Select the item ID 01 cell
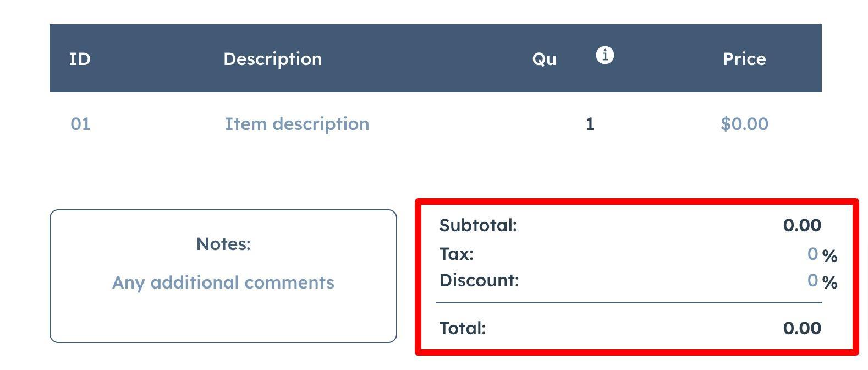Screen dimensions: 868x370 point(80,124)
